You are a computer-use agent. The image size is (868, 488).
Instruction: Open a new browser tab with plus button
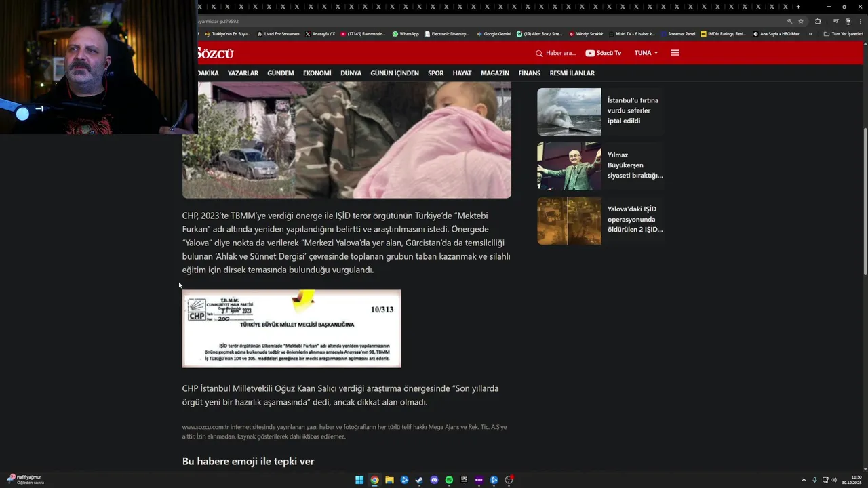(798, 7)
